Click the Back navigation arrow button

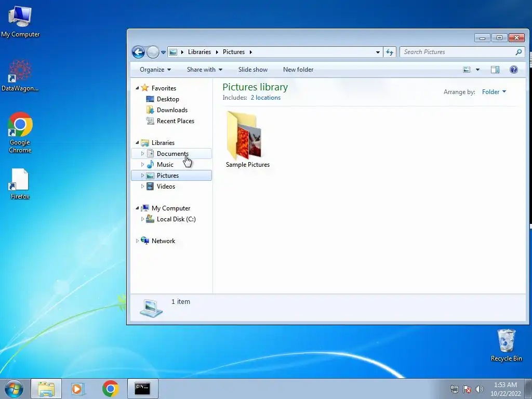[138, 52]
